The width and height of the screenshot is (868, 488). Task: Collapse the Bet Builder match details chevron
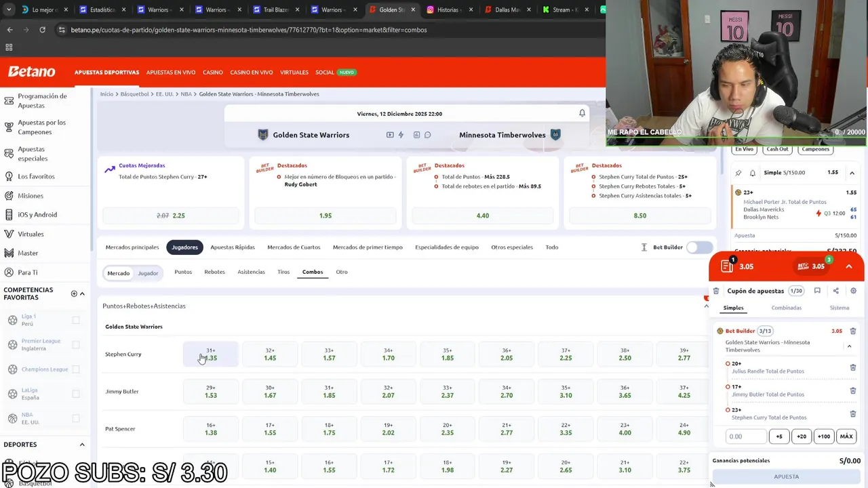(849, 346)
